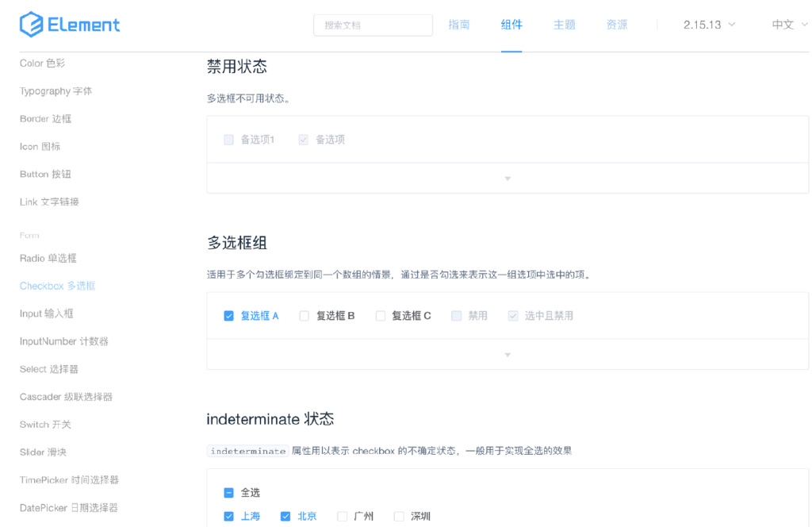The image size is (812, 527).
Task: Check the 复选框 C checkbox
Action: pos(379,315)
